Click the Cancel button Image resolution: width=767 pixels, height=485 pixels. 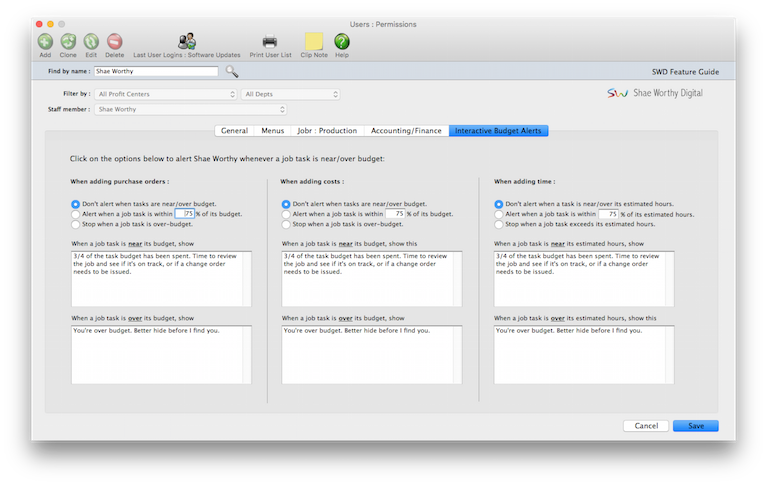[645, 425]
